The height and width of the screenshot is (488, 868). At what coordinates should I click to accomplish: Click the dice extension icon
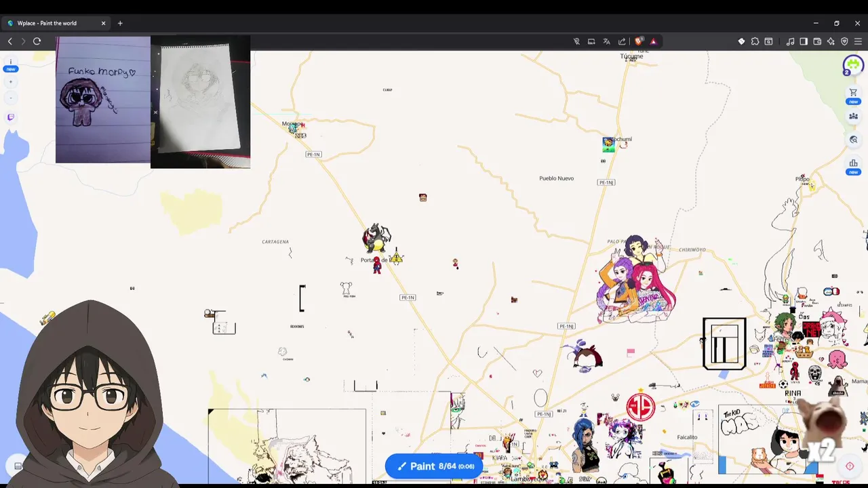[741, 41]
